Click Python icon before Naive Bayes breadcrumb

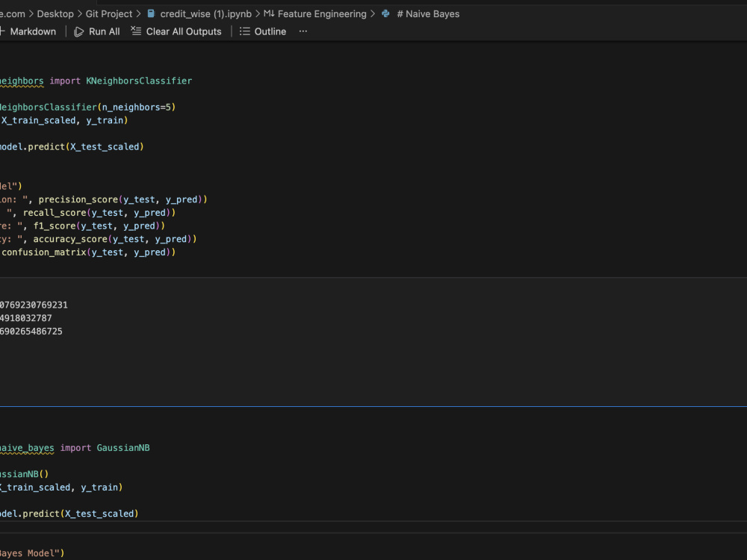pos(386,13)
